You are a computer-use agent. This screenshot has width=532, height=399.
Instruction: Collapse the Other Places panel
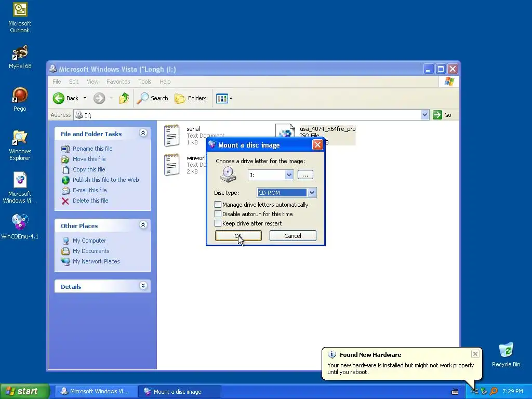point(143,224)
